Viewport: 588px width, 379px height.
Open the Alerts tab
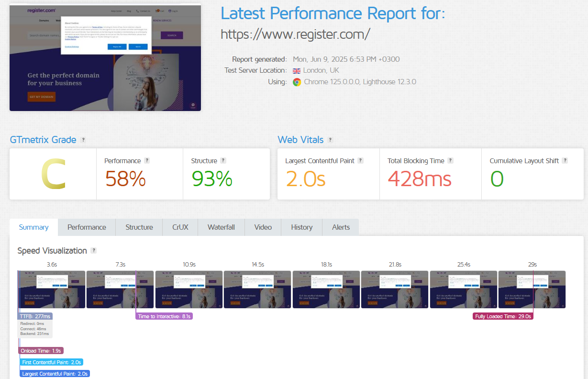(341, 227)
